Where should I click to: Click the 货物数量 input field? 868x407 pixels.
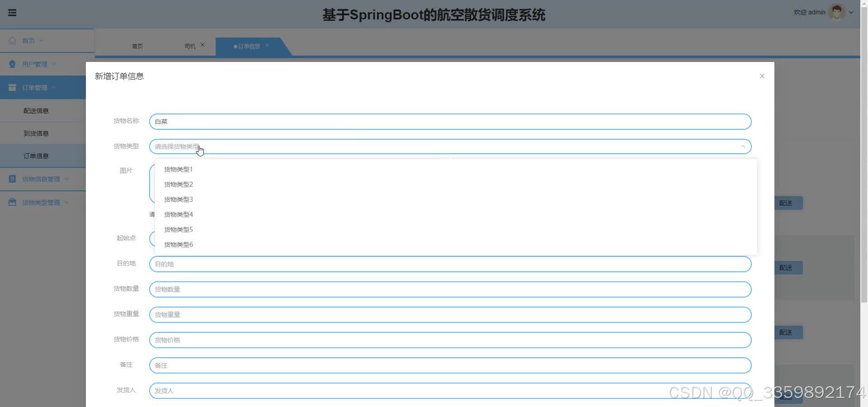[x=450, y=289]
